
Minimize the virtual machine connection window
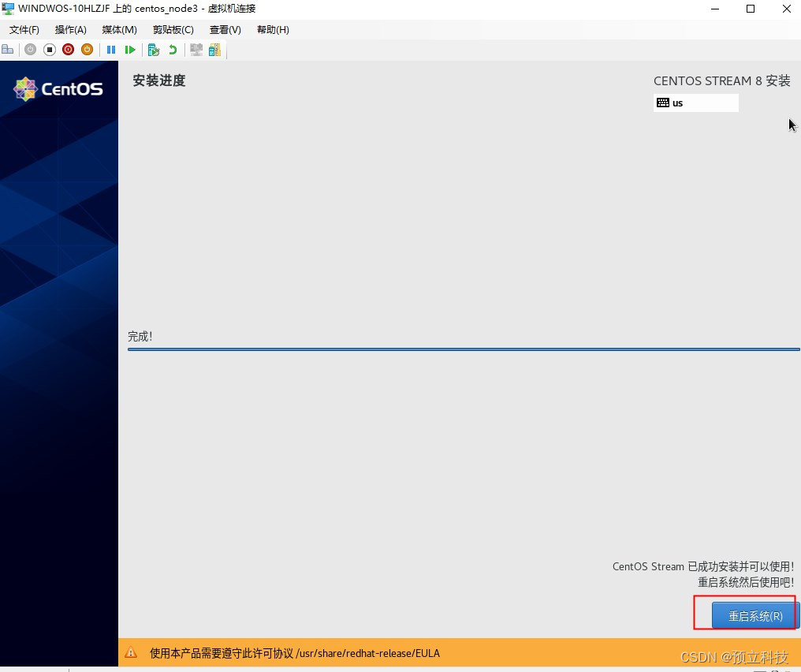coord(714,9)
